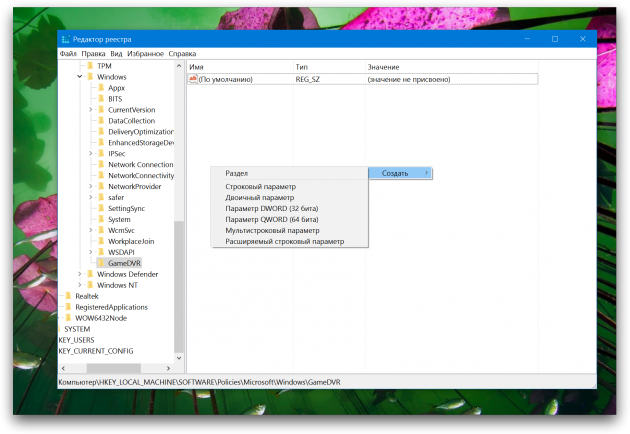The width and height of the screenshot is (630, 434).
Task: Click the DataCollection folder icon
Action: (101, 120)
